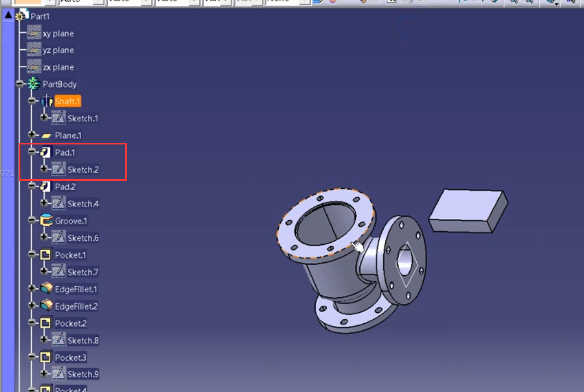Click the Sketch.1 sketch icon

coord(59,118)
